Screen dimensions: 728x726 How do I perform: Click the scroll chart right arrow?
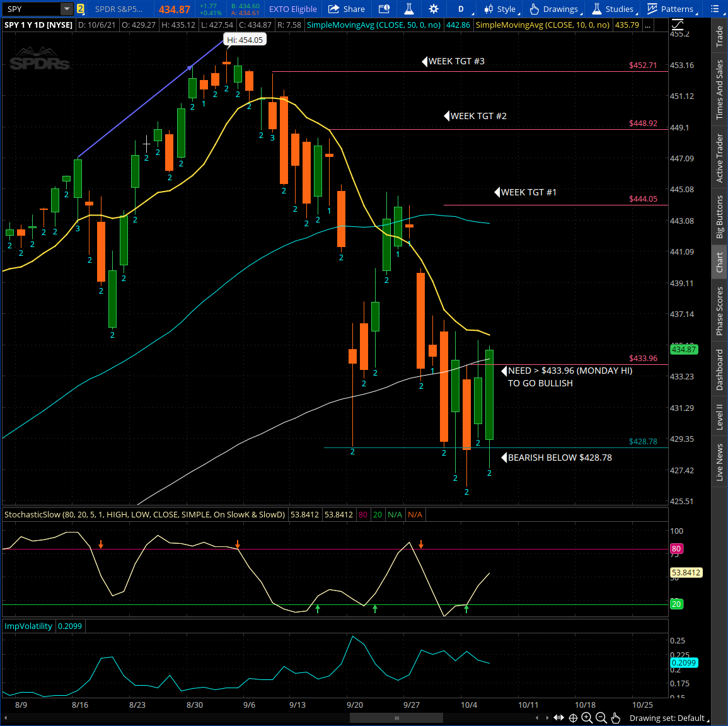point(547,718)
